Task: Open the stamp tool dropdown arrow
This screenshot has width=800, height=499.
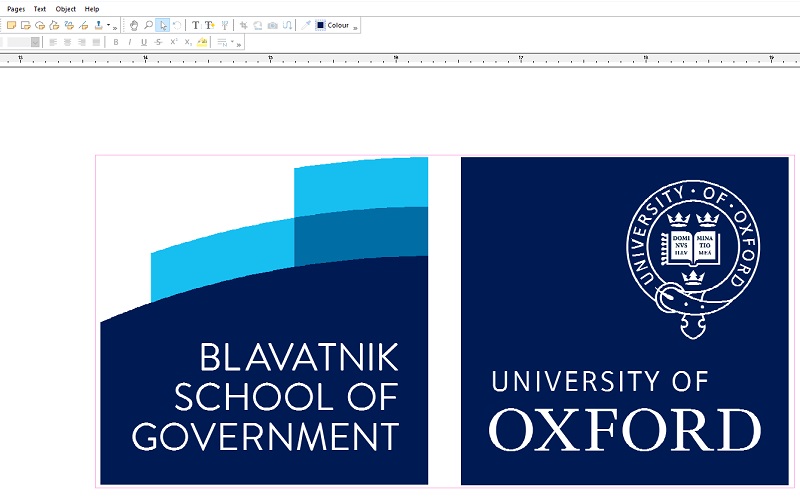Action: click(x=108, y=25)
